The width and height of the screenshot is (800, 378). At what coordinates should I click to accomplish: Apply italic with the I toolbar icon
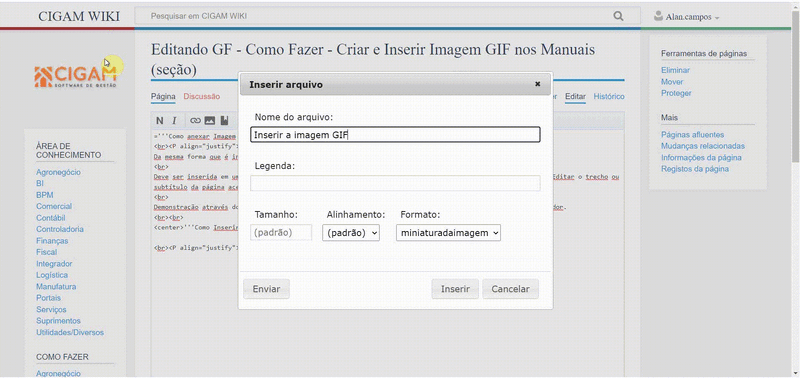174,121
